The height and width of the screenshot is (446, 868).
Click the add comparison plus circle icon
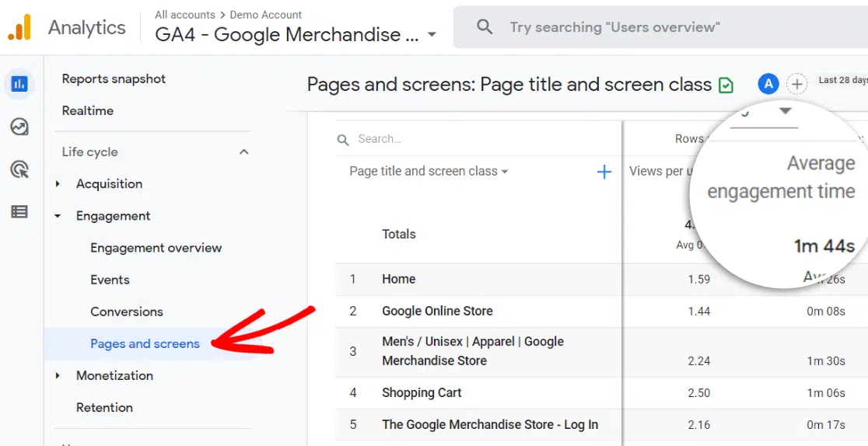(796, 84)
